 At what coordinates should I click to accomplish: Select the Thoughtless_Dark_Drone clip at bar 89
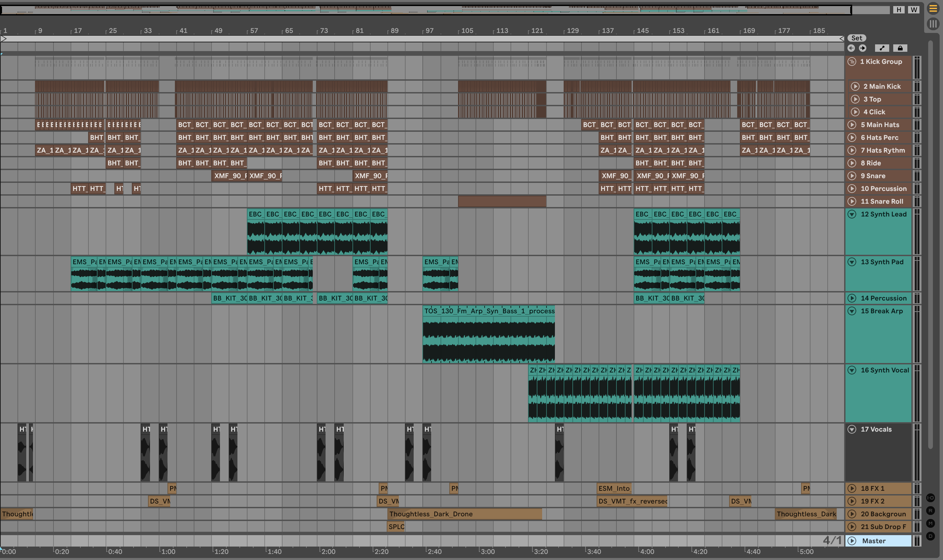pos(464,514)
